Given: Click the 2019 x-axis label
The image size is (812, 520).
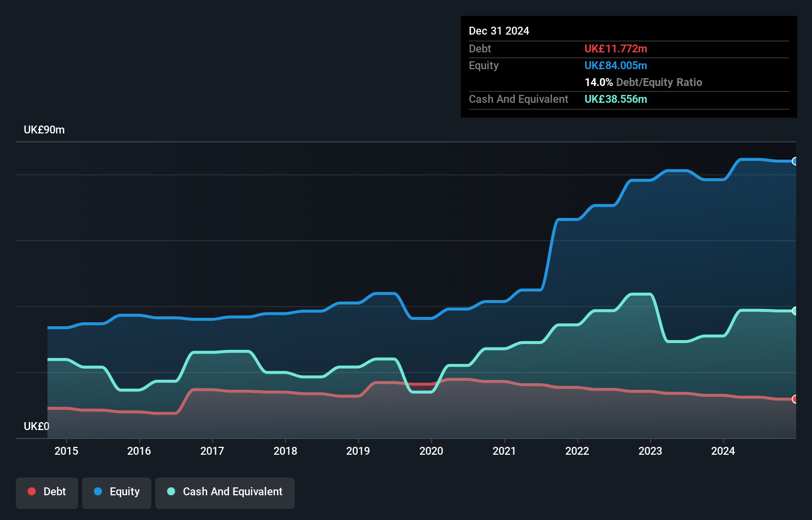Looking at the screenshot, I should (358, 451).
